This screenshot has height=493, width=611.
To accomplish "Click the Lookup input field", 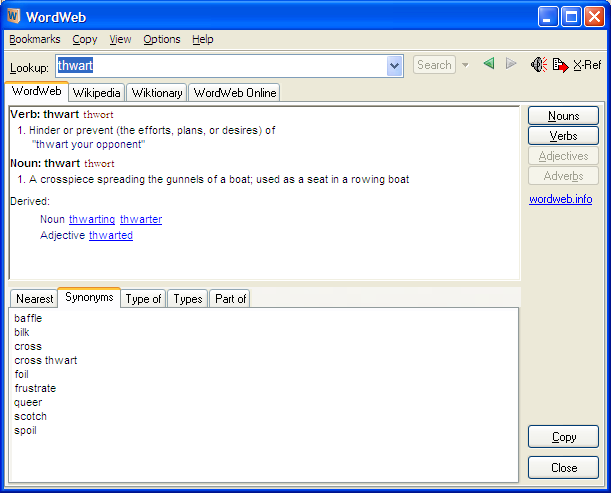I will point(221,66).
